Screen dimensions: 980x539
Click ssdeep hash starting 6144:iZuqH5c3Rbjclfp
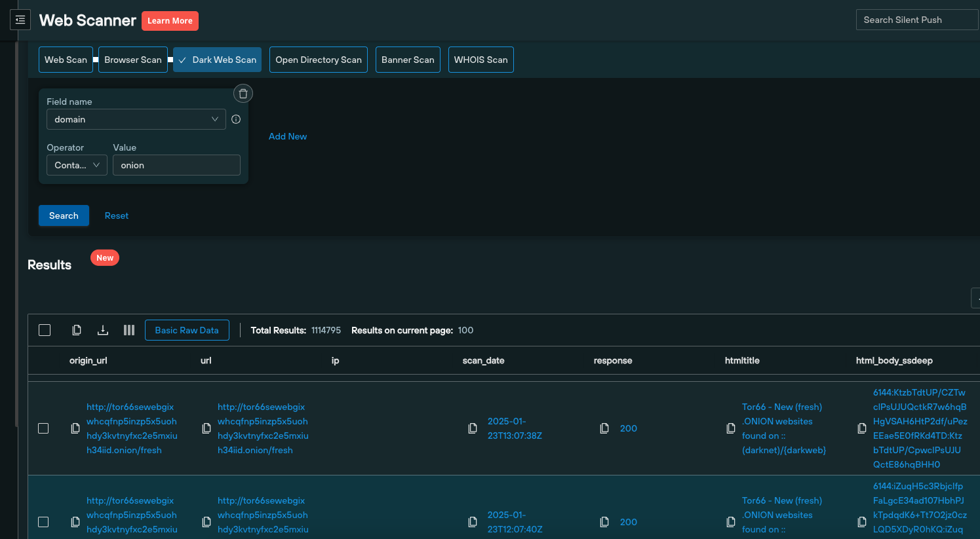[920, 508]
